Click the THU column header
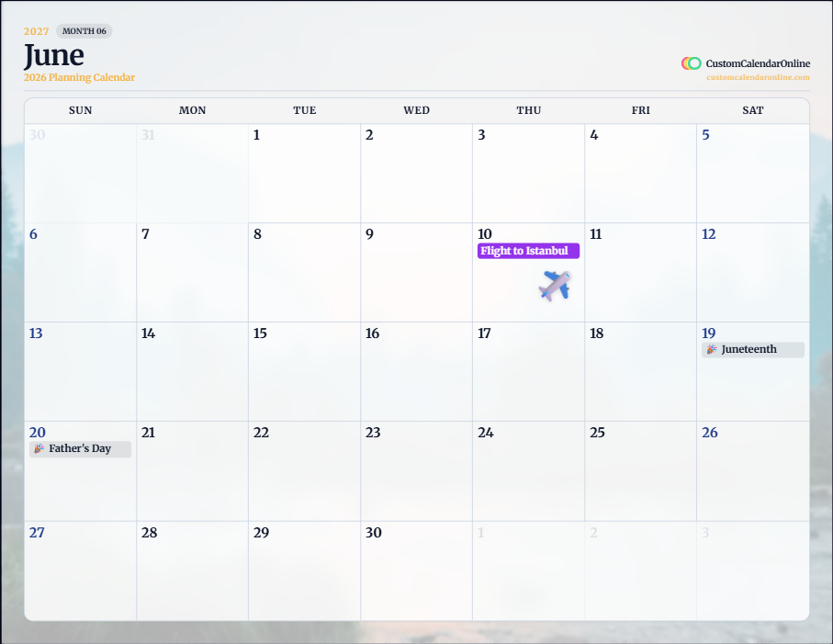Image resolution: width=833 pixels, height=644 pixels. 529,110
